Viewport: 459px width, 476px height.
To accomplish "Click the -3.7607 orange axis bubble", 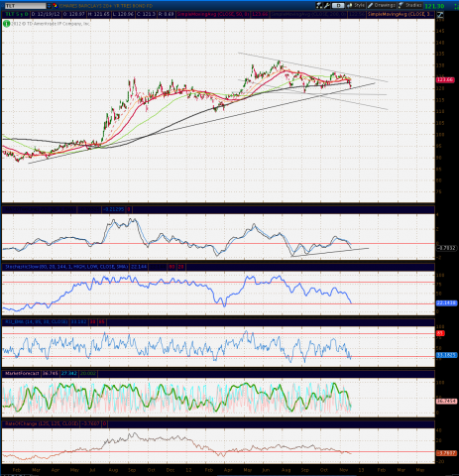I will [447, 453].
